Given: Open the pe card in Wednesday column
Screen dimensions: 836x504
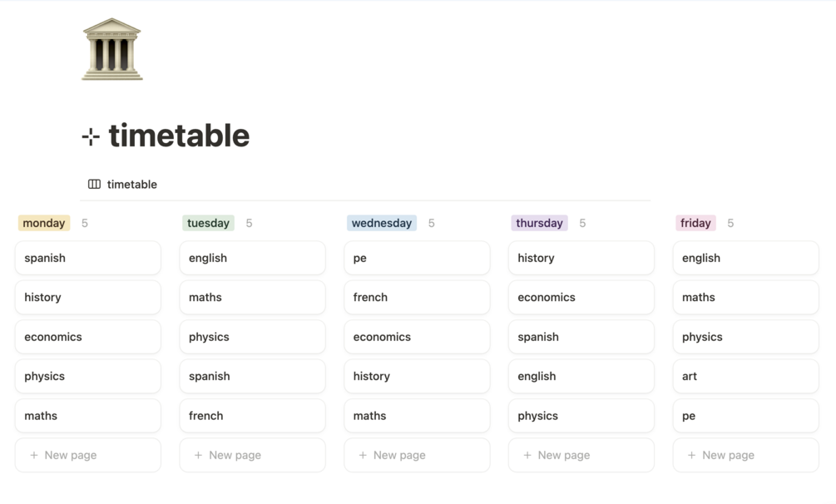Looking at the screenshot, I should pos(417,258).
